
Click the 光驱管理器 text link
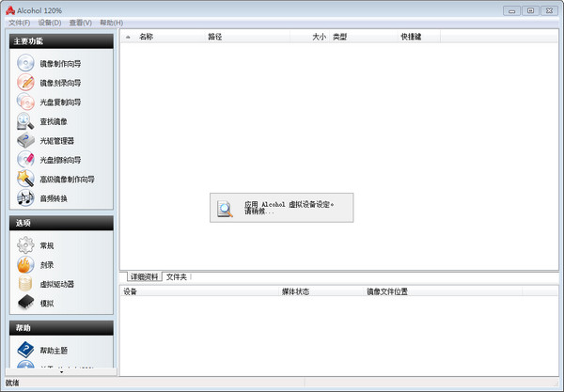56,141
